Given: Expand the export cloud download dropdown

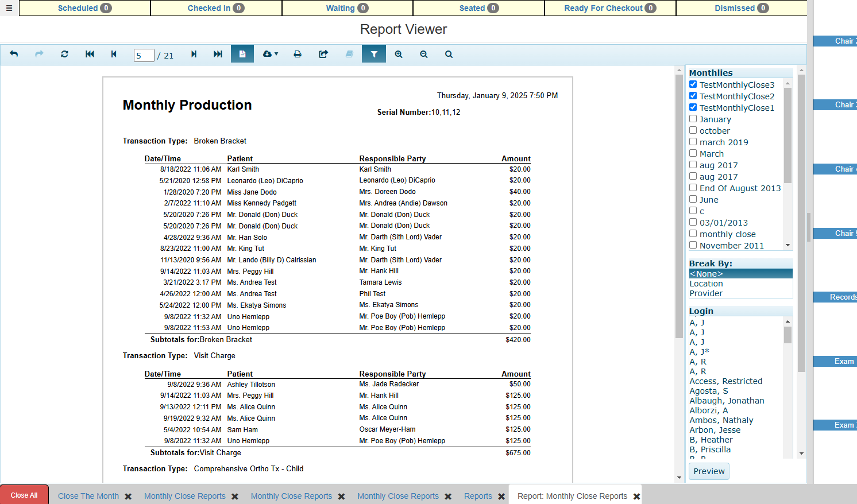Looking at the screenshot, I should tap(270, 54).
